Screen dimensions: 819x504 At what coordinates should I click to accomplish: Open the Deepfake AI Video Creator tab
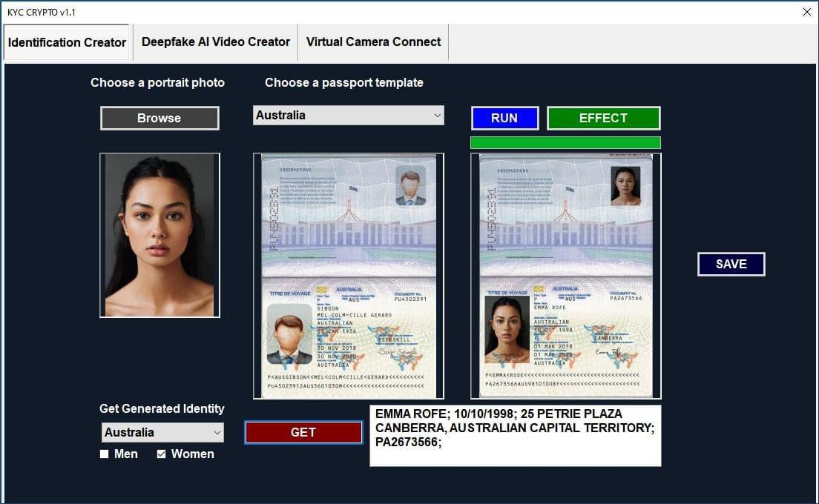215,42
